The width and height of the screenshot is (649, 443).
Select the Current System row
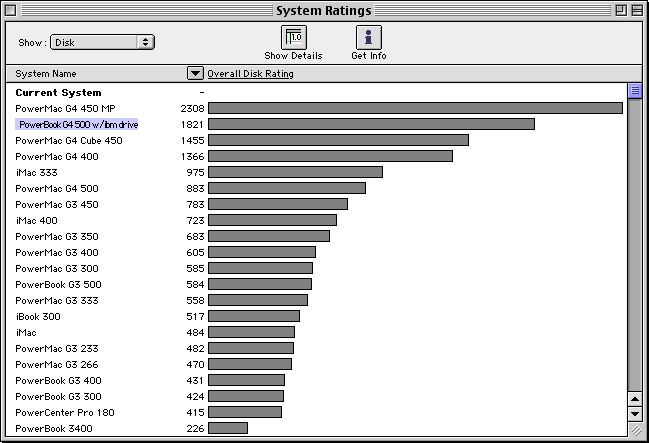pyautogui.click(x=317, y=93)
